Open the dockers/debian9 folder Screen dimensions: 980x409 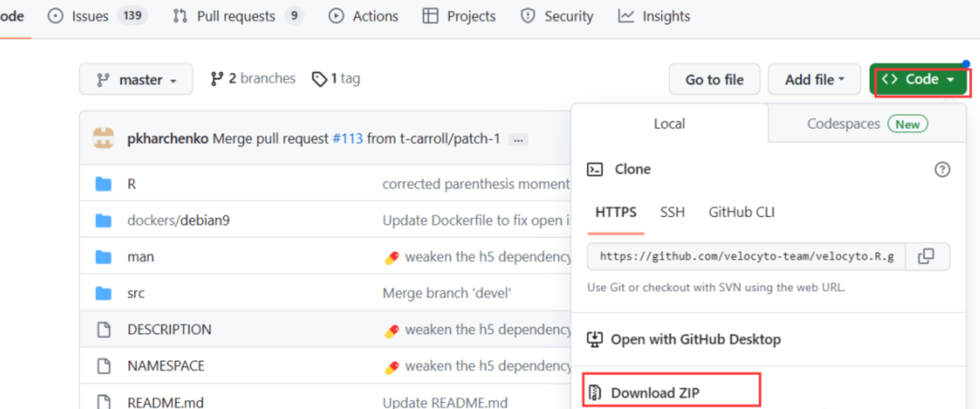(178, 220)
